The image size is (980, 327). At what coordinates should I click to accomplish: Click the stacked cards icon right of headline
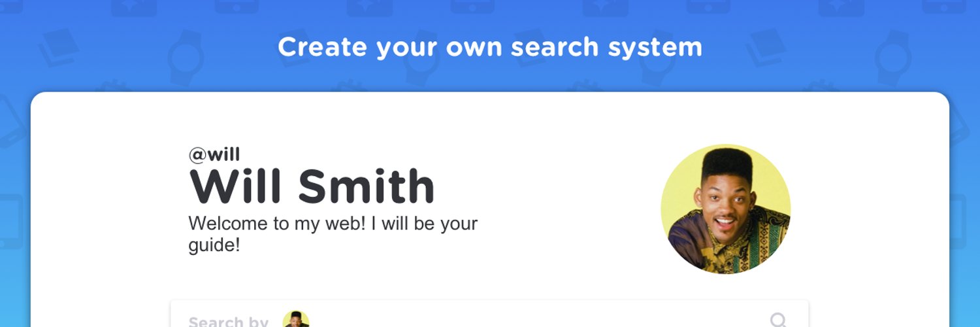point(766,47)
